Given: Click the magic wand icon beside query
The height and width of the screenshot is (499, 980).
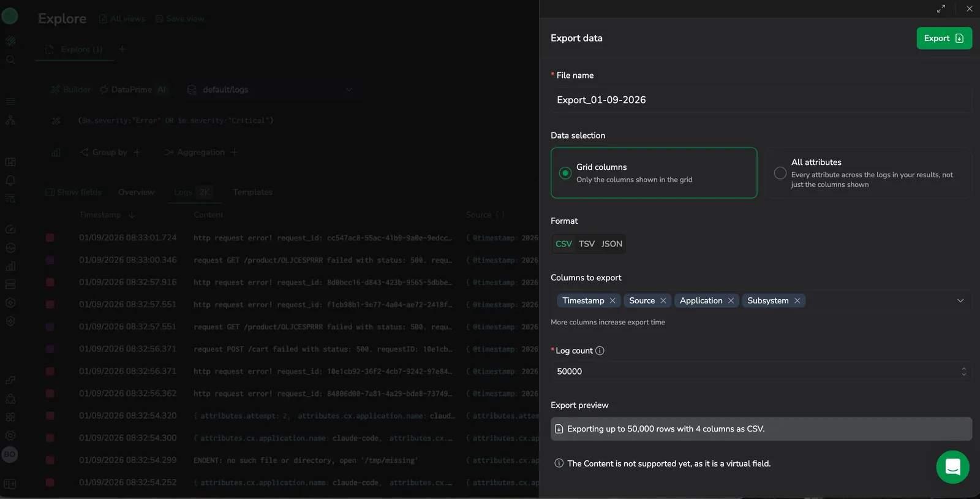Looking at the screenshot, I should click(56, 121).
